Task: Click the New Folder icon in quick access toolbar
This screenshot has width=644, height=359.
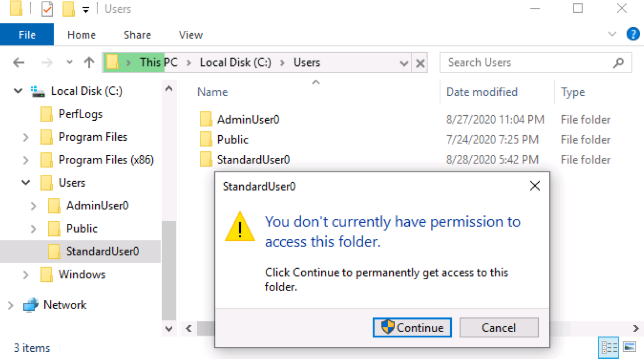Action: click(68, 9)
